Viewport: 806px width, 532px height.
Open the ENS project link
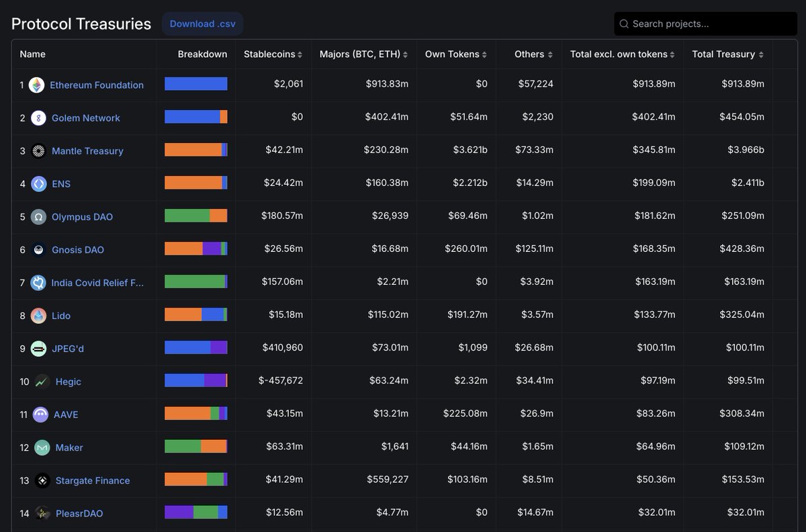tap(61, 183)
